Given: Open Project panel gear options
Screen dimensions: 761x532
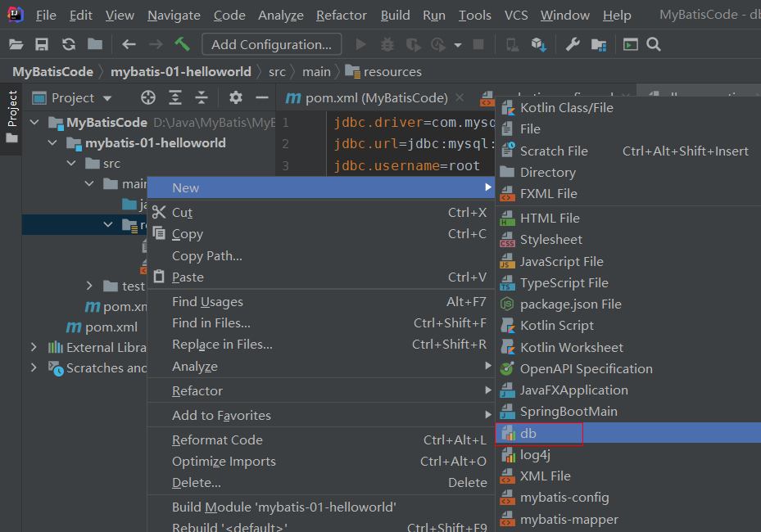Looking at the screenshot, I should [x=235, y=97].
